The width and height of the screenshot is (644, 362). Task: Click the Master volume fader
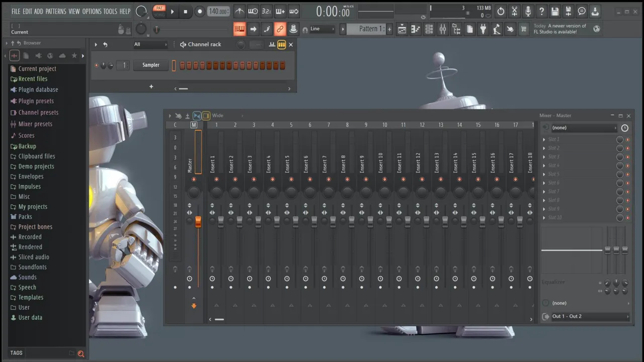[x=198, y=222]
